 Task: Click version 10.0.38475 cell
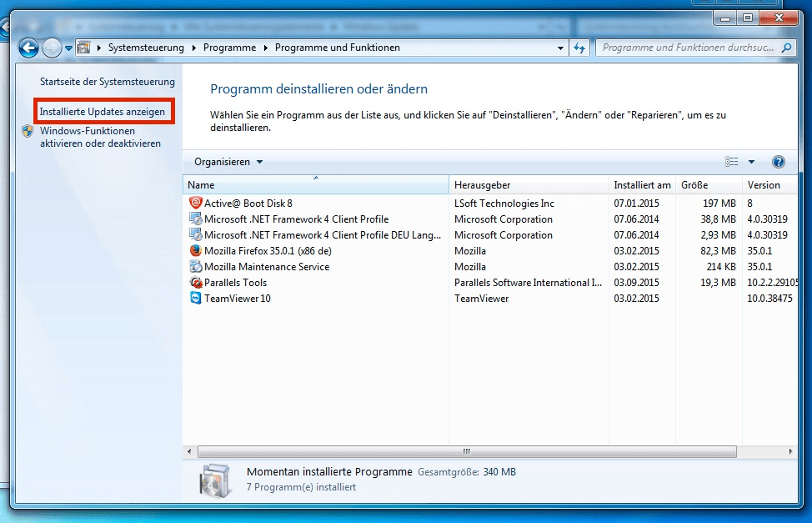tap(769, 299)
